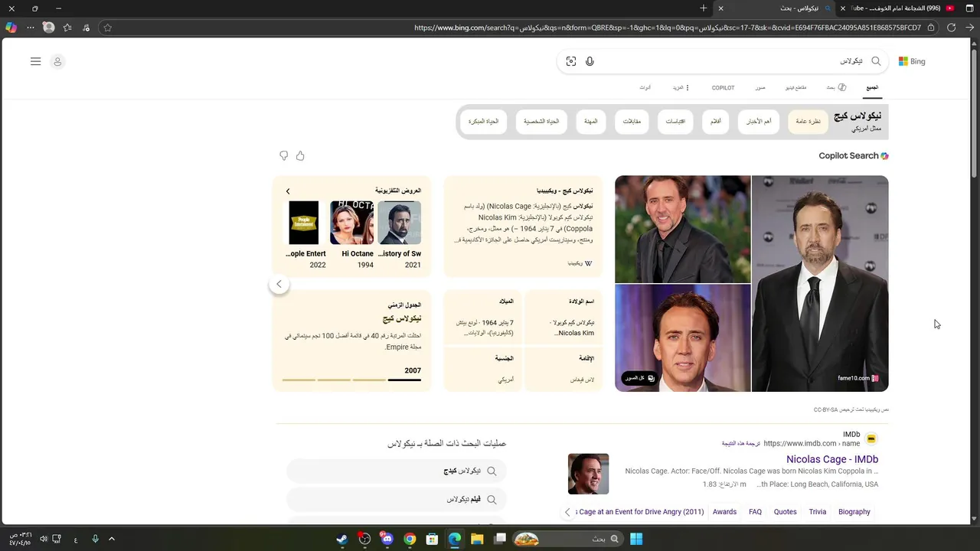Open the IMDb Trivia sitelink

point(818,512)
